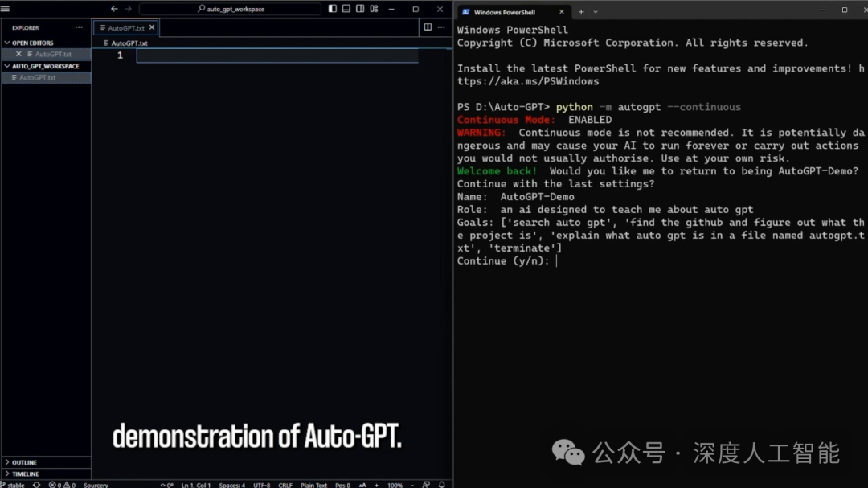The image size is (868, 488).
Task: Expand the Timeline section
Action: 47,474
